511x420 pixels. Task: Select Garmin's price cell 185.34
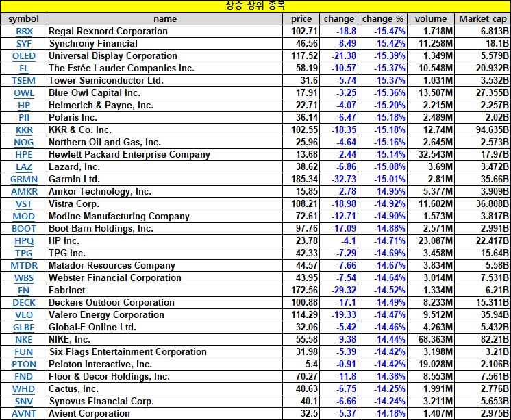tap(301, 180)
